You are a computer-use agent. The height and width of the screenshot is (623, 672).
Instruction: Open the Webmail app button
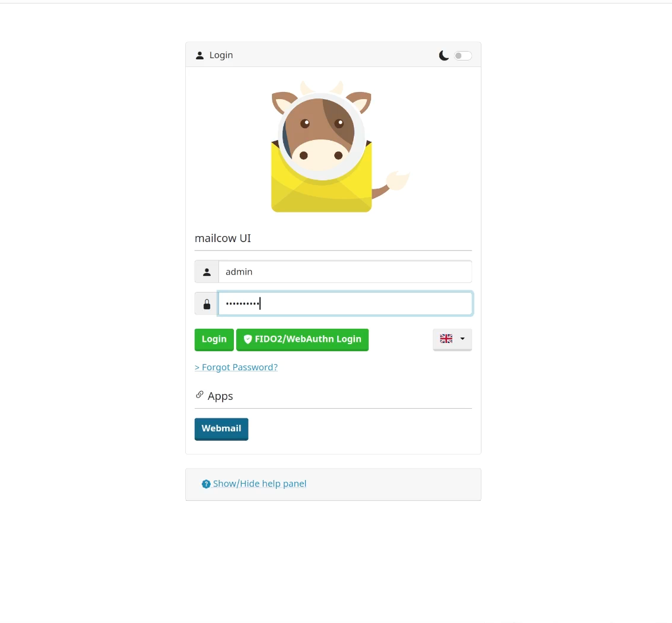[x=221, y=429]
